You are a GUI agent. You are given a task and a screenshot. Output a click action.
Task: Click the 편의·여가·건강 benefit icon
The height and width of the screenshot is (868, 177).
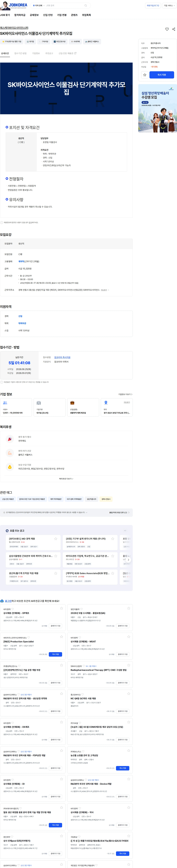[10, 453]
